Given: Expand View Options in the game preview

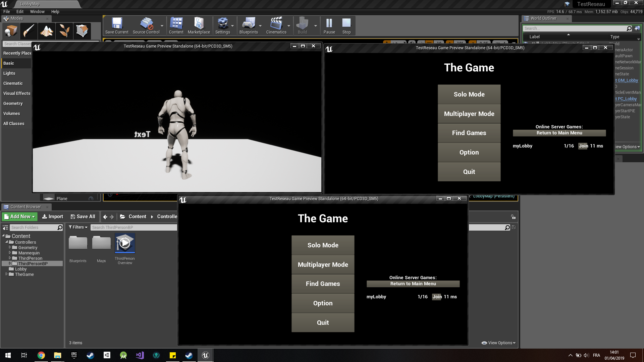Looking at the screenshot, I should [x=498, y=343].
